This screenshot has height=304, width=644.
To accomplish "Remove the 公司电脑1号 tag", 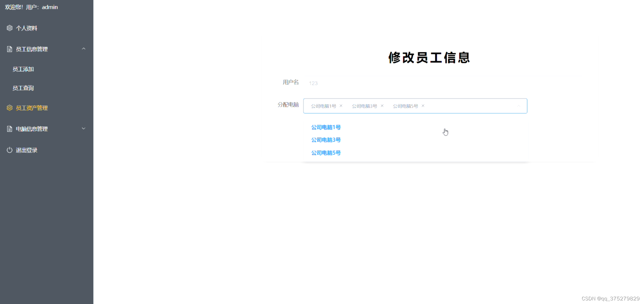I will (341, 106).
